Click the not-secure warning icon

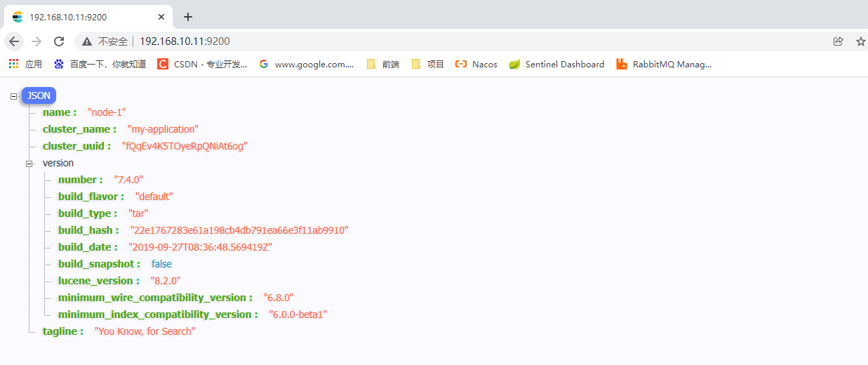coord(88,41)
